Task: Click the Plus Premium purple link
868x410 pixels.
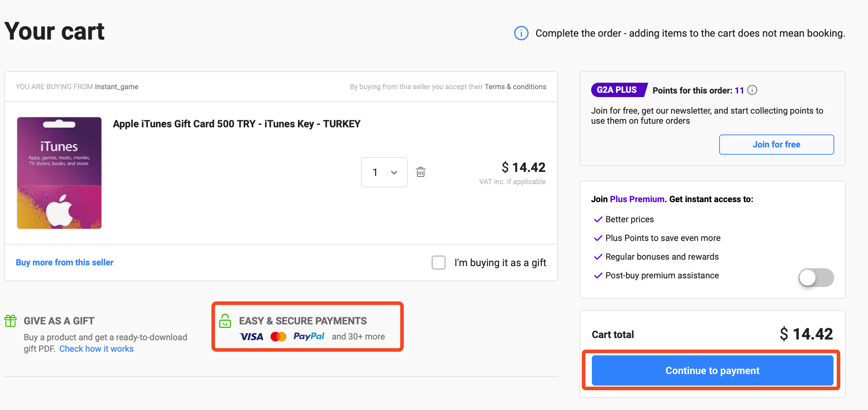Action: (637, 199)
